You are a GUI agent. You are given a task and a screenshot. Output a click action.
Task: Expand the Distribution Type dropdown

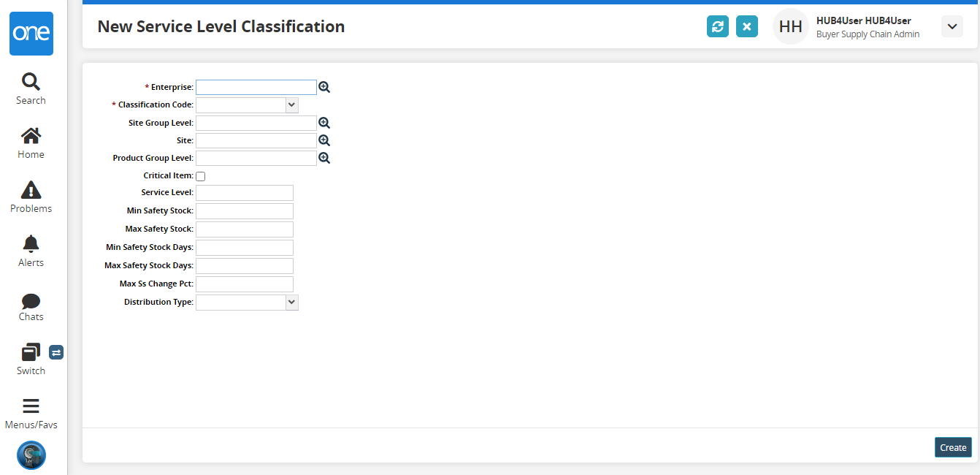pyautogui.click(x=292, y=302)
